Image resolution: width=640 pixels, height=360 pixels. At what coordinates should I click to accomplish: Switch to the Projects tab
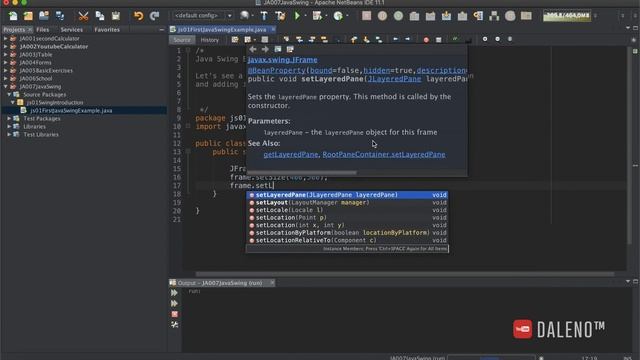point(14,30)
